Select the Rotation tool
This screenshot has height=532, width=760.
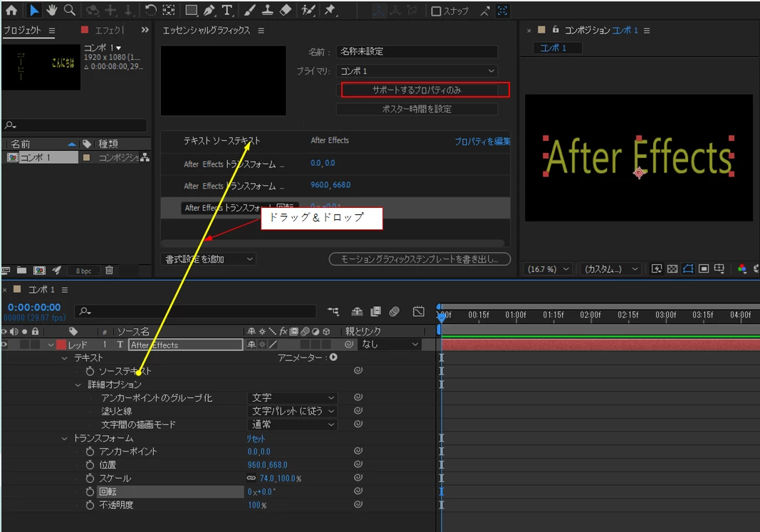151,10
